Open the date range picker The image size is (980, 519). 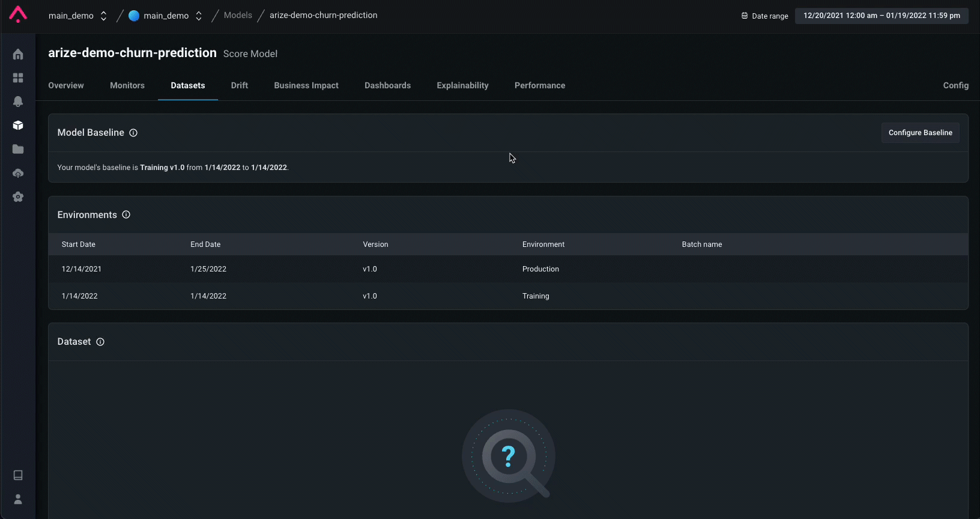(x=882, y=16)
